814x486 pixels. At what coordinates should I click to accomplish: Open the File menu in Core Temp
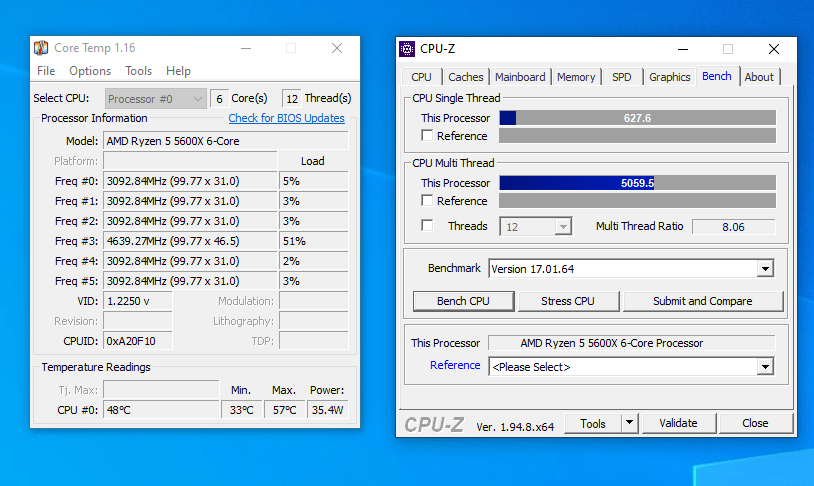(x=46, y=71)
